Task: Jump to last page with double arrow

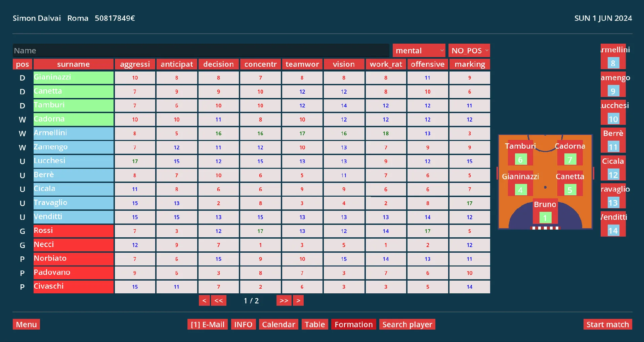Action: click(284, 300)
